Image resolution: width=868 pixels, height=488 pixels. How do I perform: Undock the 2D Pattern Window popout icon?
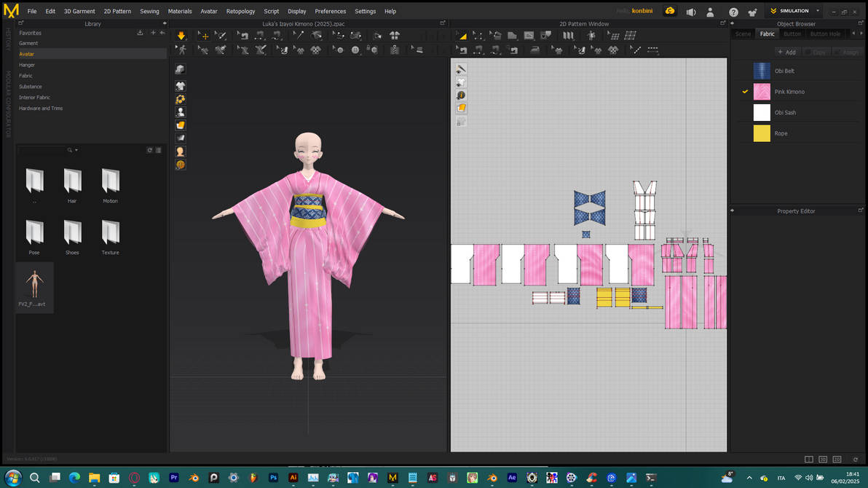click(x=722, y=23)
